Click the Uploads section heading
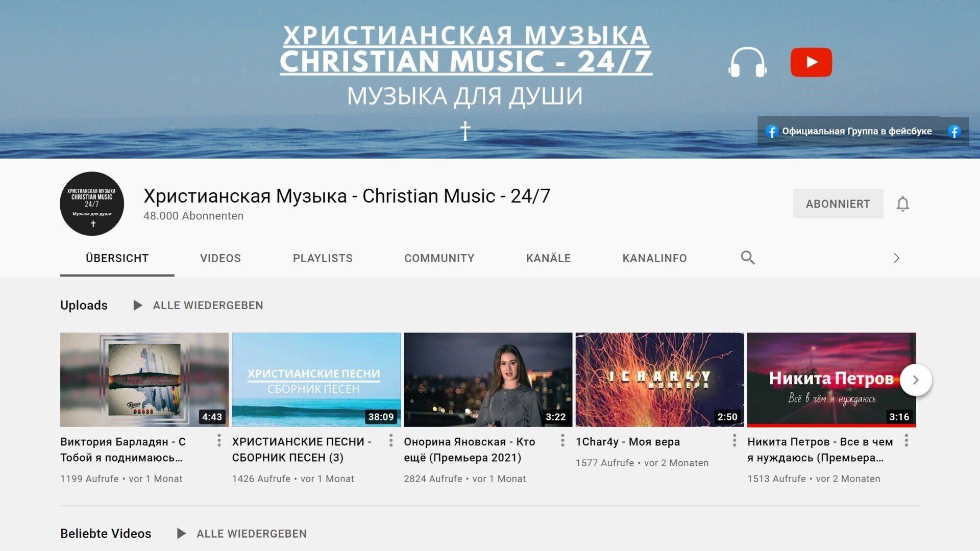 coord(84,305)
